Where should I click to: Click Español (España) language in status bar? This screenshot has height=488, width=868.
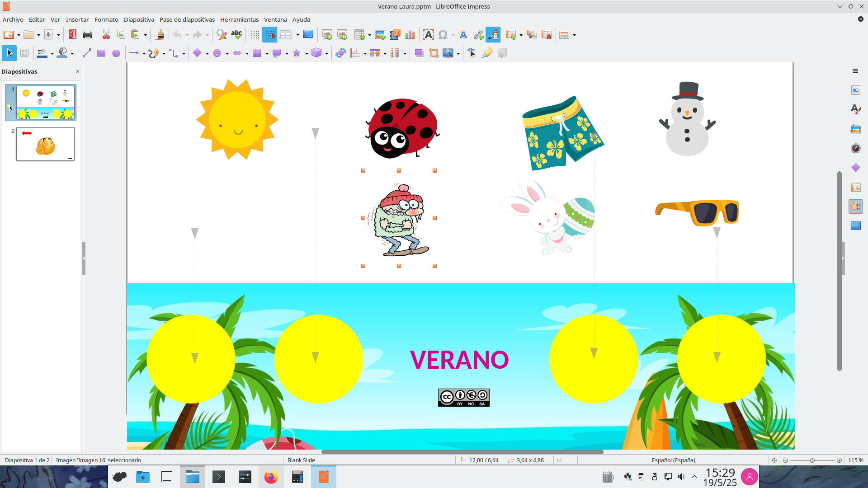point(673,460)
